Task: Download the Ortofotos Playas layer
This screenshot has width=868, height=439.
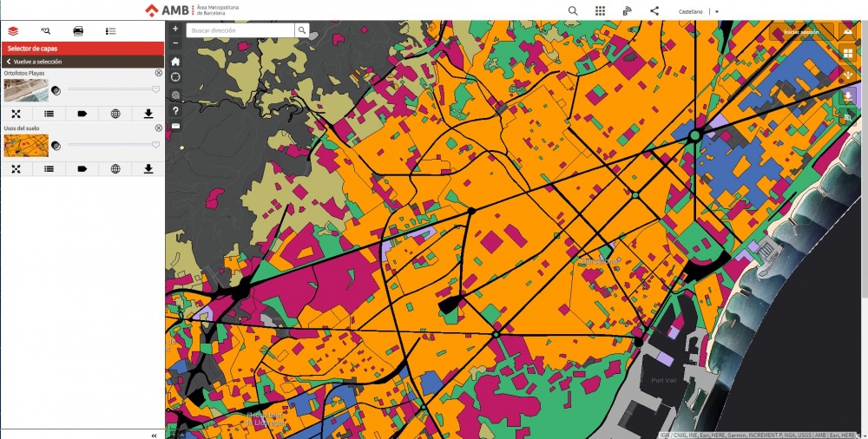Action: tap(148, 114)
